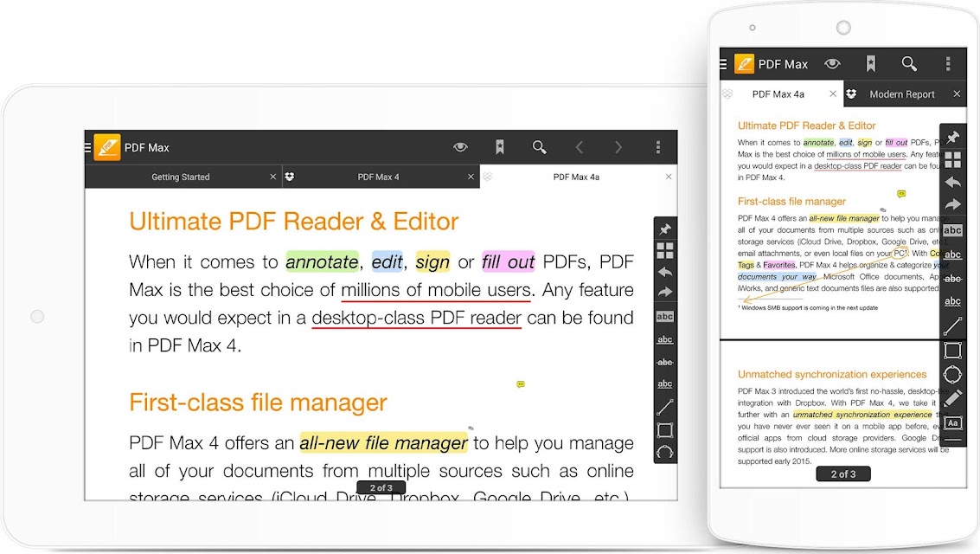Click the undo arrow in tablet toolbar
Viewport: 980px width, 554px height.
tap(665, 272)
